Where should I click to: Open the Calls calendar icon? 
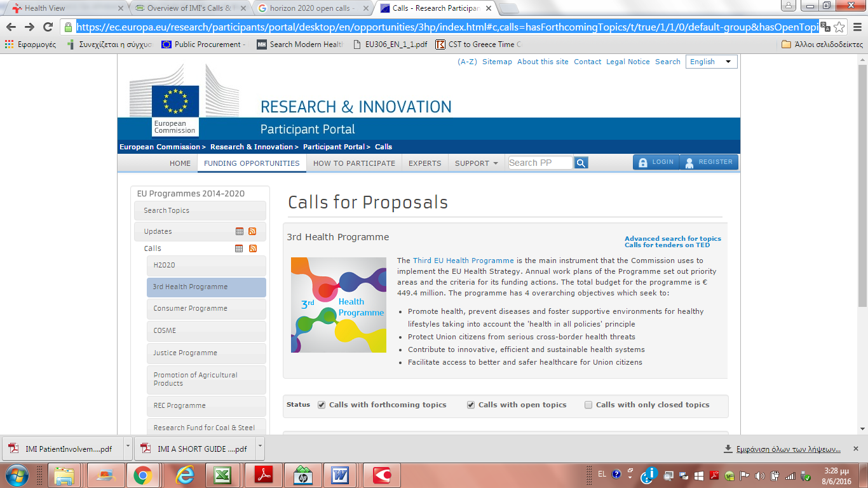[239, 248]
